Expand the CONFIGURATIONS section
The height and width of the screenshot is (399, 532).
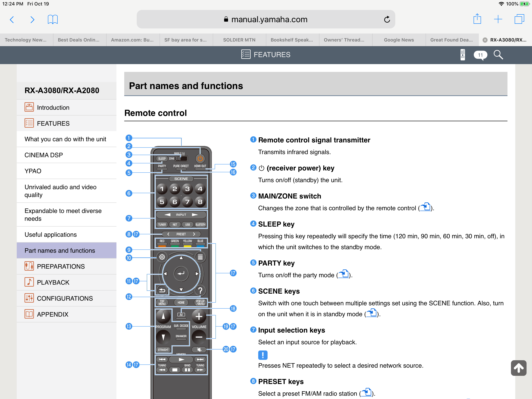[64, 298]
